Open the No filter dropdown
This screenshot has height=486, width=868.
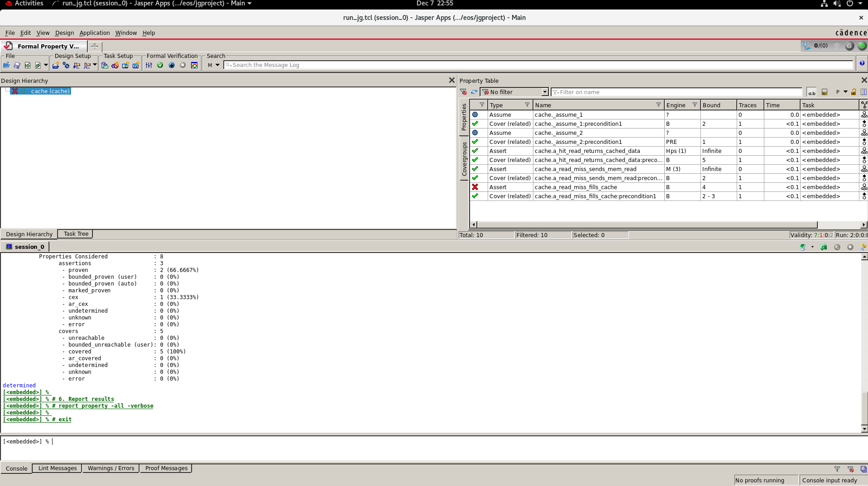514,92
